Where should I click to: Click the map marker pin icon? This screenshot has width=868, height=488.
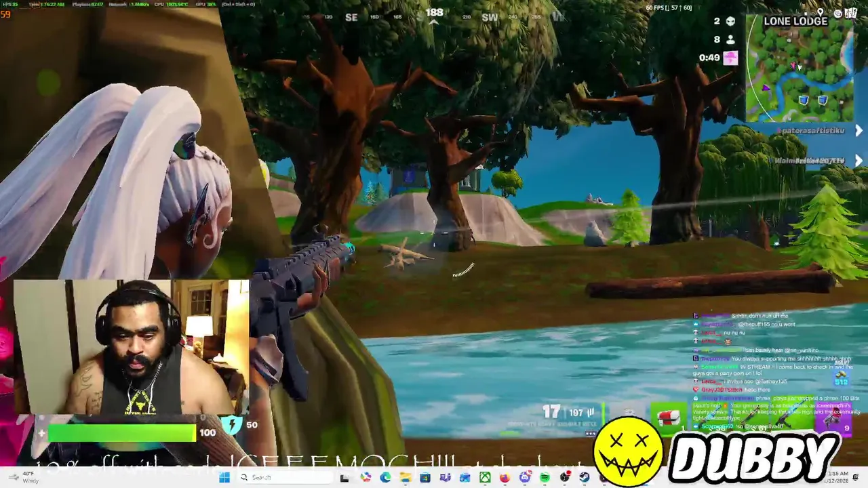pos(820,13)
